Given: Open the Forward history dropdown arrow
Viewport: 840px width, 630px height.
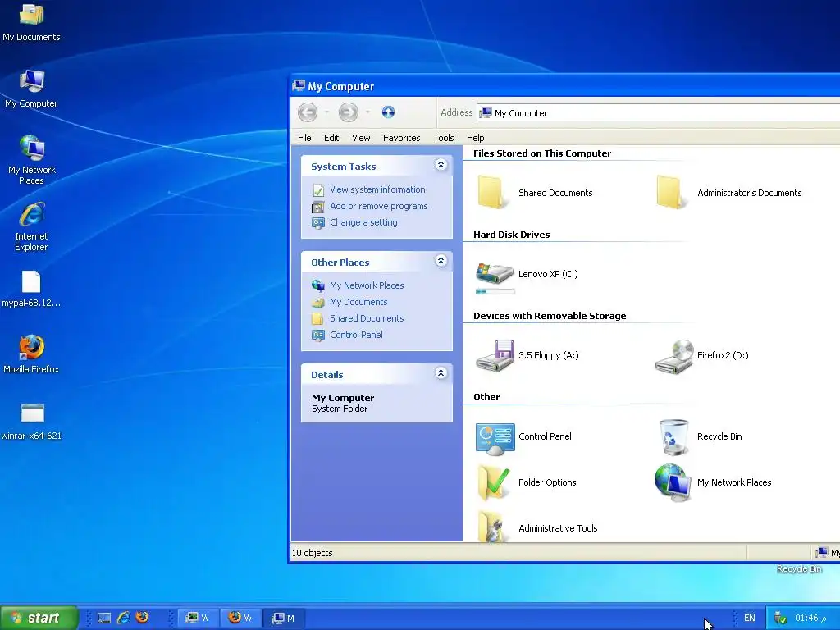Looking at the screenshot, I should 367,112.
